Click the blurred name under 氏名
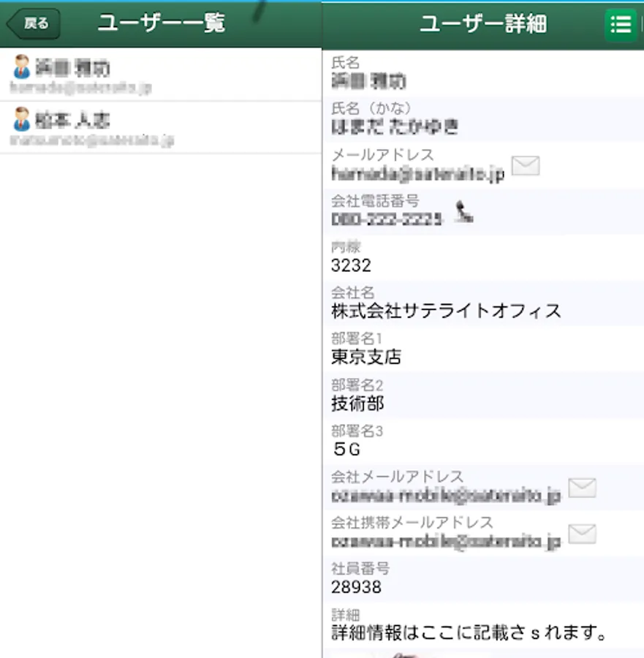The height and width of the screenshot is (658, 644). 368,81
